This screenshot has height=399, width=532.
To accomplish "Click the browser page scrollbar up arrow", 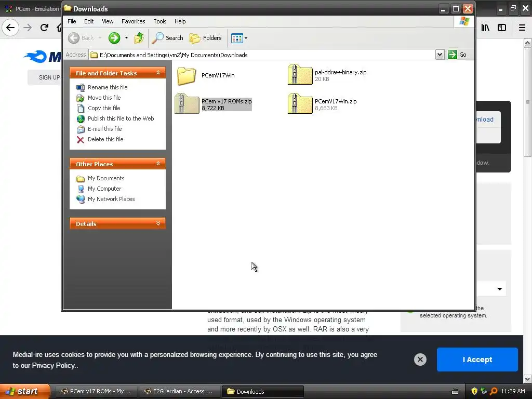I will click(x=527, y=43).
